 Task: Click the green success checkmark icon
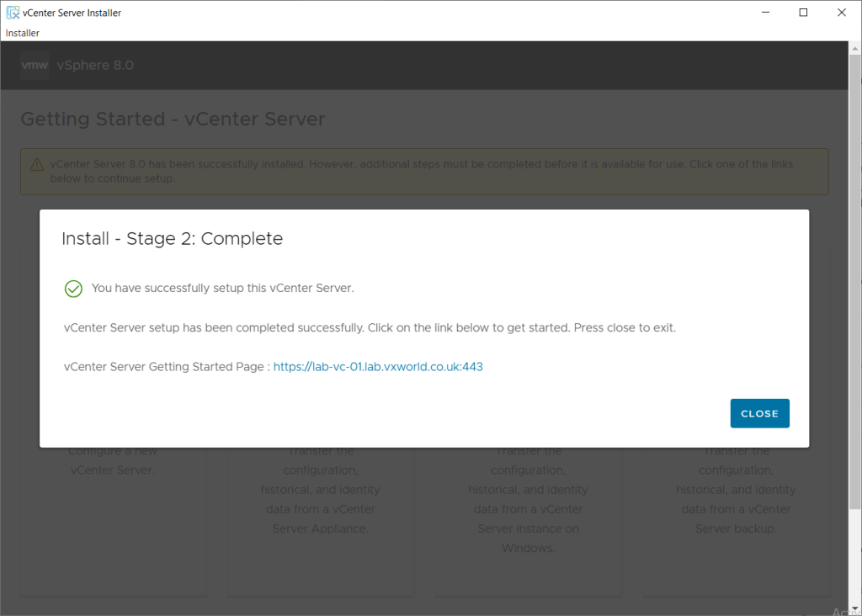click(x=73, y=289)
